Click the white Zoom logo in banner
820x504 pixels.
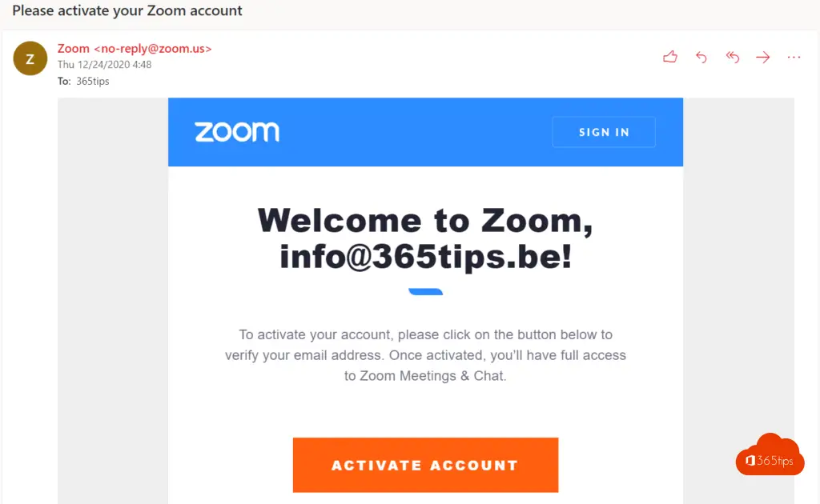click(x=237, y=132)
